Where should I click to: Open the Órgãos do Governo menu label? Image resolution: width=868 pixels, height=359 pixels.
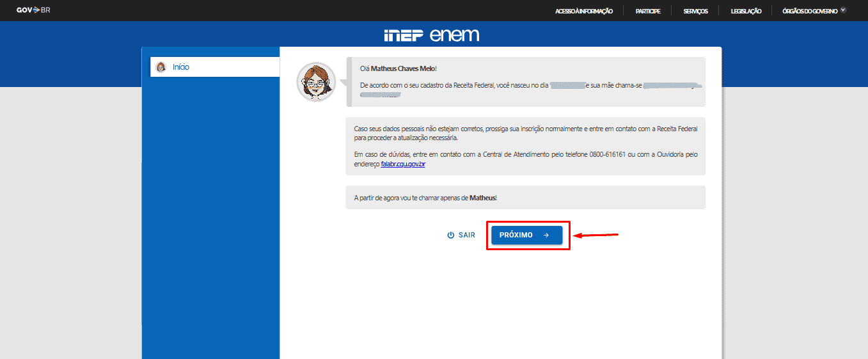[x=809, y=11]
